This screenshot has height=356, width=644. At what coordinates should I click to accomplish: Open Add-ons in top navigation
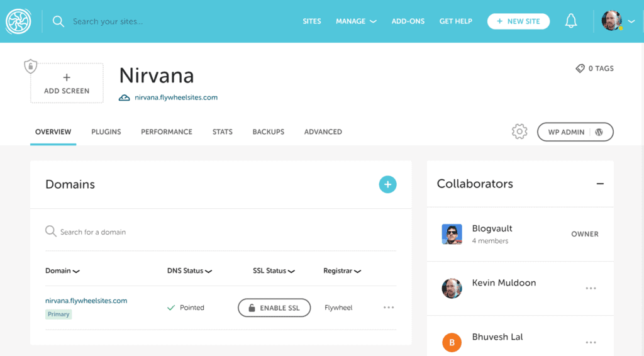pyautogui.click(x=408, y=21)
